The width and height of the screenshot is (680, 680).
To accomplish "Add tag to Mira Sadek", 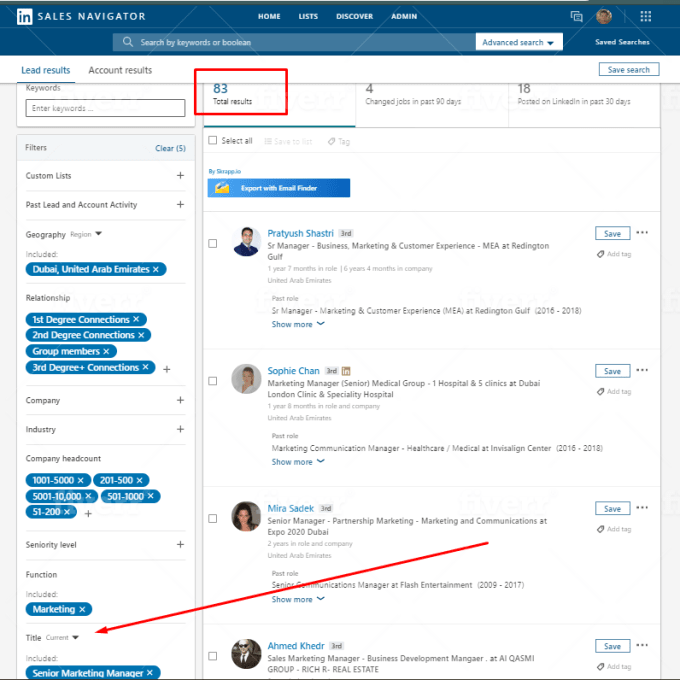I will click(x=614, y=529).
